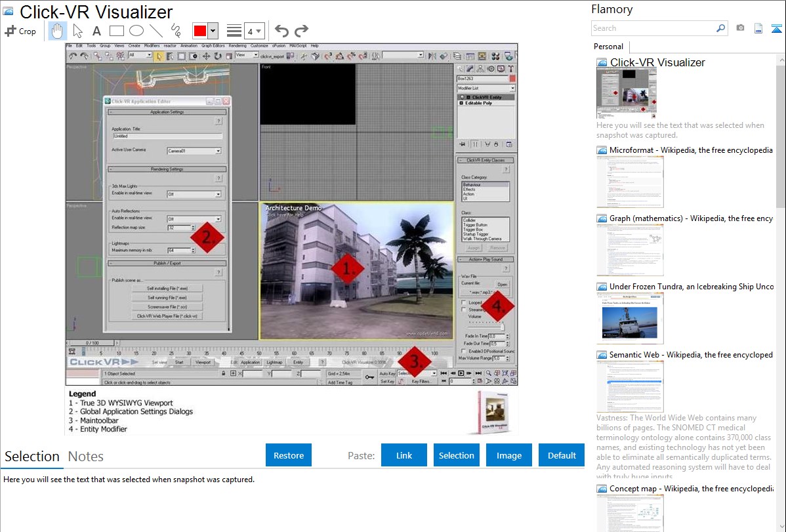
Task: Click legend line "4 - Entity Modifier"
Action: (98, 429)
